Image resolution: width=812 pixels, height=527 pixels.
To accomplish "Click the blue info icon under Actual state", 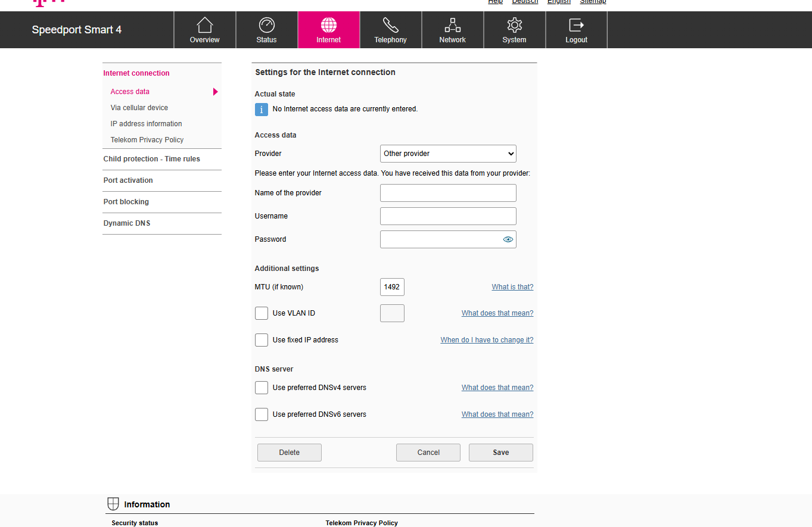I will click(x=261, y=110).
